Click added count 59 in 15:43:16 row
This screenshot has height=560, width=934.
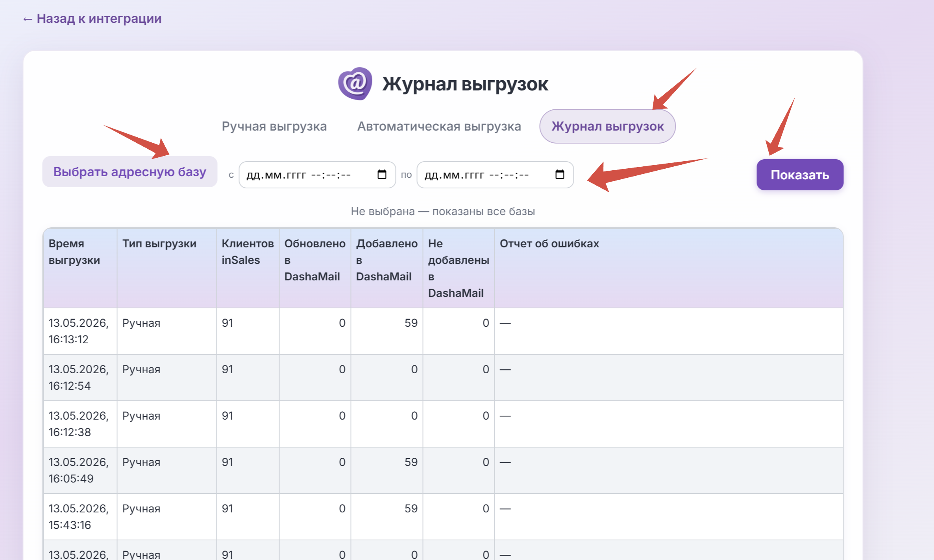click(411, 509)
